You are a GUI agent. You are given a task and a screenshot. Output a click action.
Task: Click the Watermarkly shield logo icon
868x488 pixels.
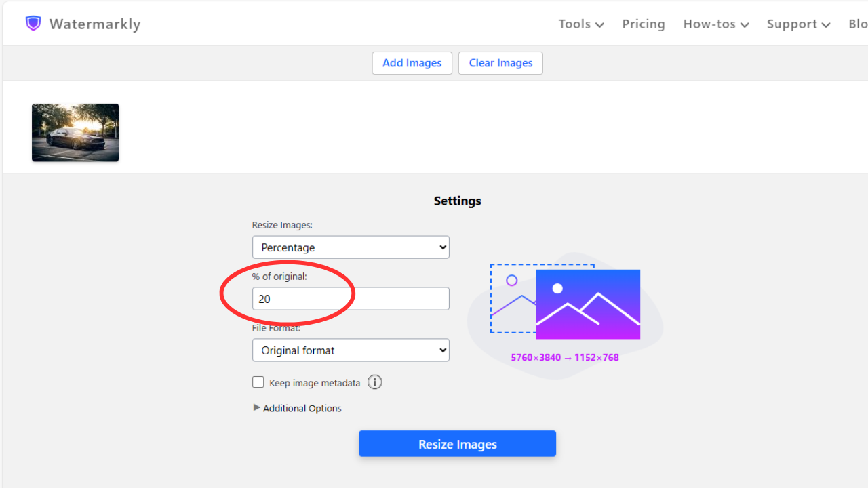point(33,24)
